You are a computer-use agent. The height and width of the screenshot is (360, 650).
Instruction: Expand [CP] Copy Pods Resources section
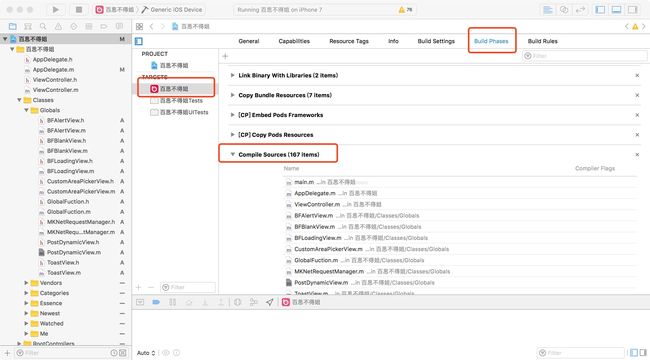tap(233, 135)
